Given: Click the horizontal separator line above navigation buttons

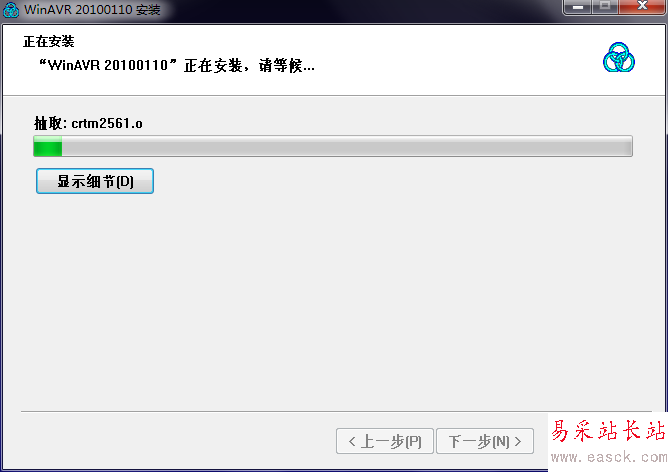Looking at the screenshot, I should 336,412.
